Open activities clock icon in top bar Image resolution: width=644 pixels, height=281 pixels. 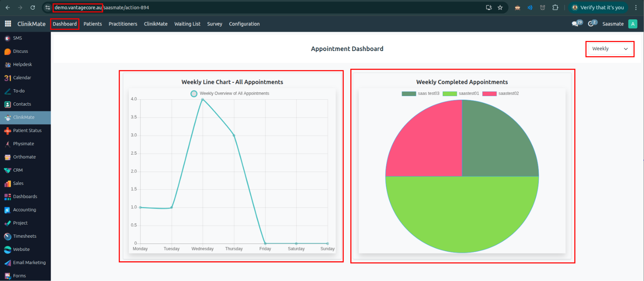tap(591, 24)
